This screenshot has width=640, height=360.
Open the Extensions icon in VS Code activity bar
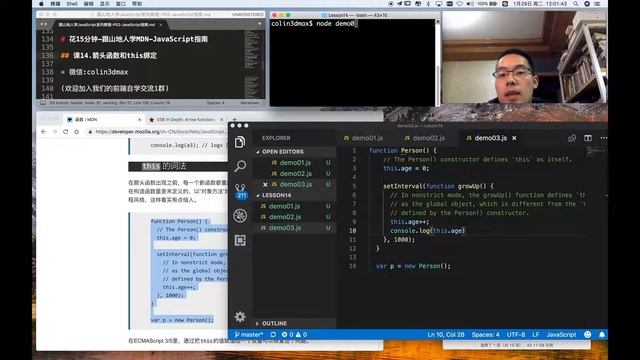click(240, 240)
